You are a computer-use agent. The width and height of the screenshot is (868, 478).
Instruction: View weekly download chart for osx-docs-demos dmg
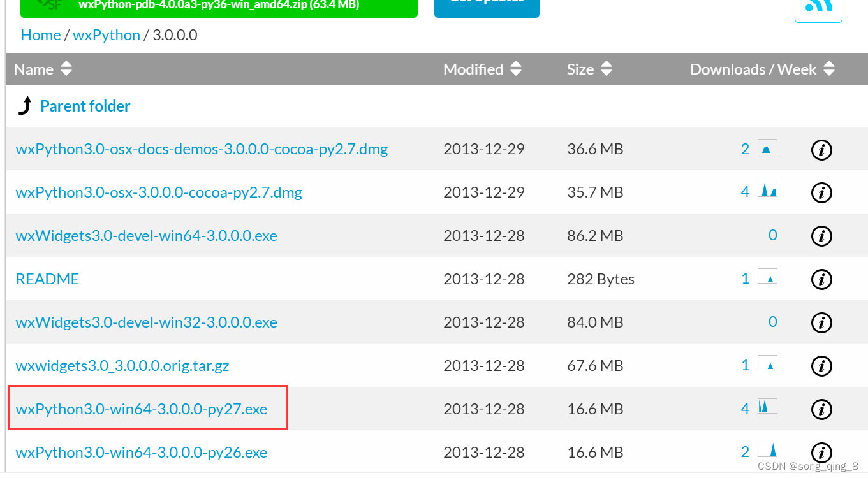(767, 148)
